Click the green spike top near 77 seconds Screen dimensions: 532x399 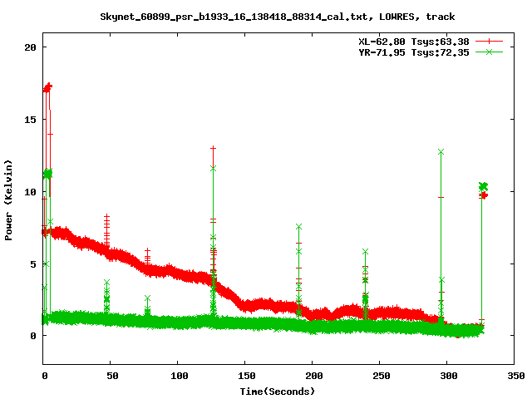147,298
